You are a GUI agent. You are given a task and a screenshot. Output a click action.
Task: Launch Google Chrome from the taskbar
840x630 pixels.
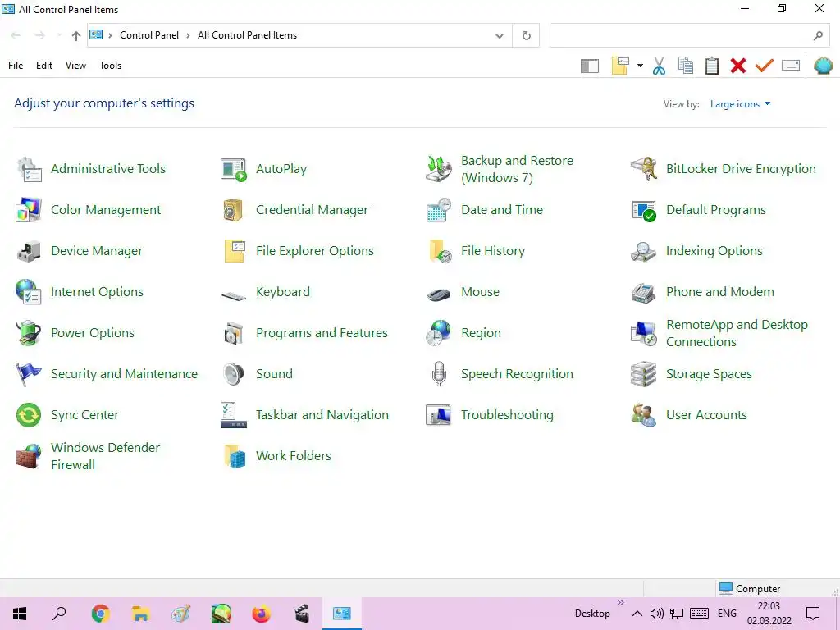[100, 614]
